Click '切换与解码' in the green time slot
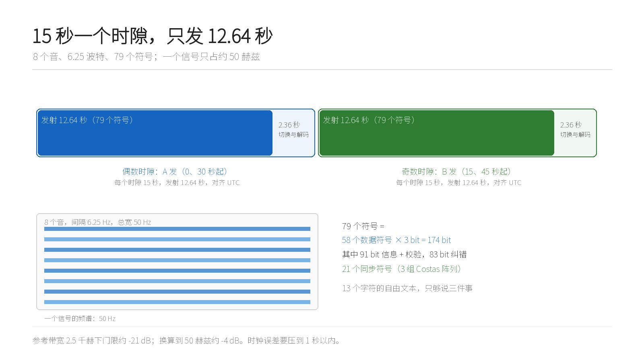The height and width of the screenshot is (362, 644). tap(575, 135)
